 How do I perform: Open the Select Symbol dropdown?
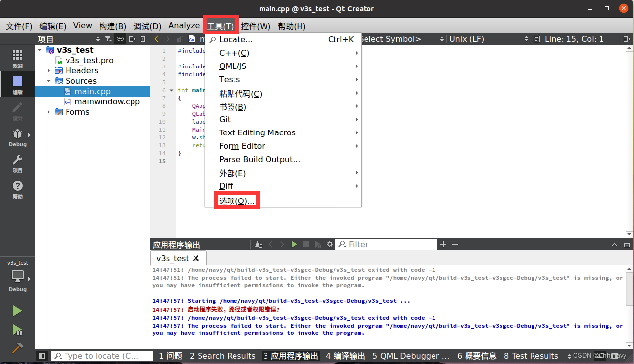point(401,39)
